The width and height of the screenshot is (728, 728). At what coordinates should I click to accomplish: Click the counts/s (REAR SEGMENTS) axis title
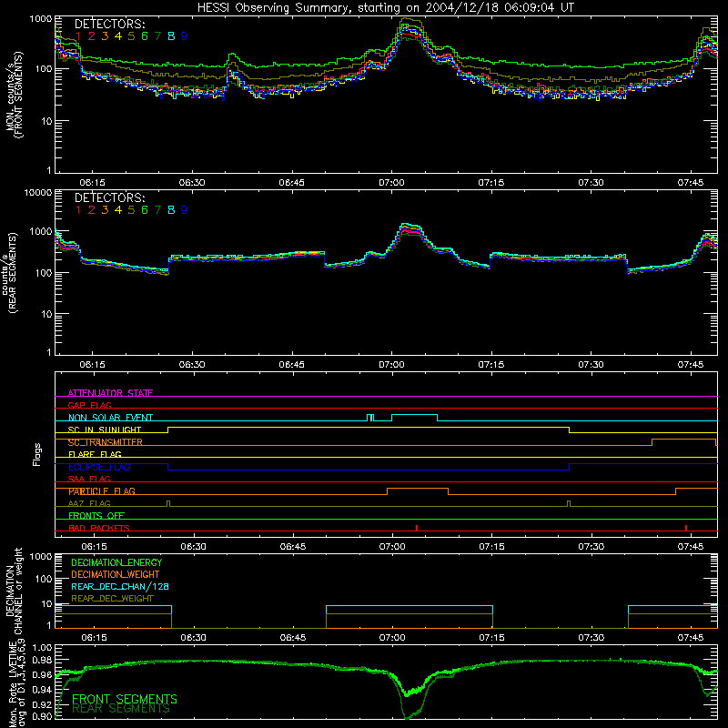9,272
